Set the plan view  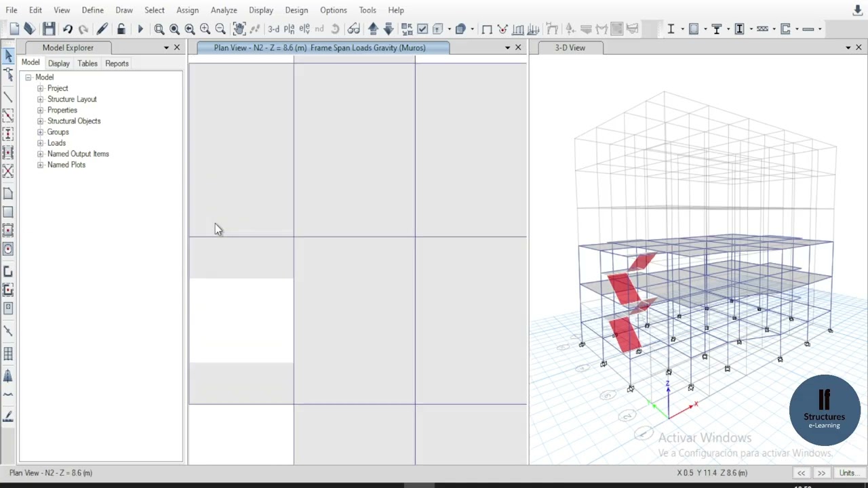pos(289,28)
